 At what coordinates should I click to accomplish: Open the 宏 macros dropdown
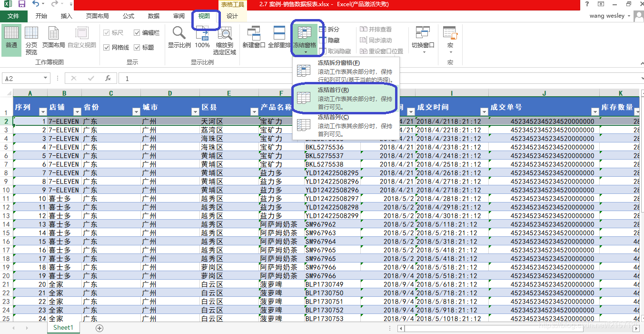[x=450, y=40]
